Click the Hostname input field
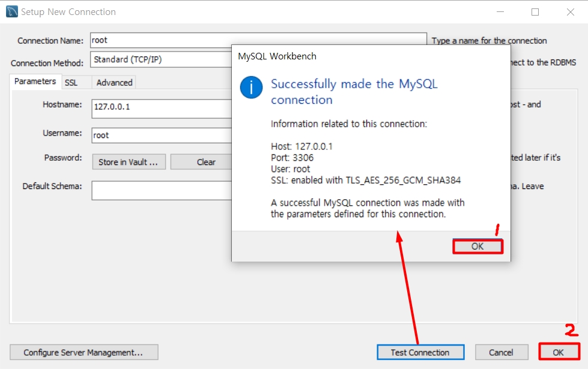588x369 pixels. [x=162, y=108]
